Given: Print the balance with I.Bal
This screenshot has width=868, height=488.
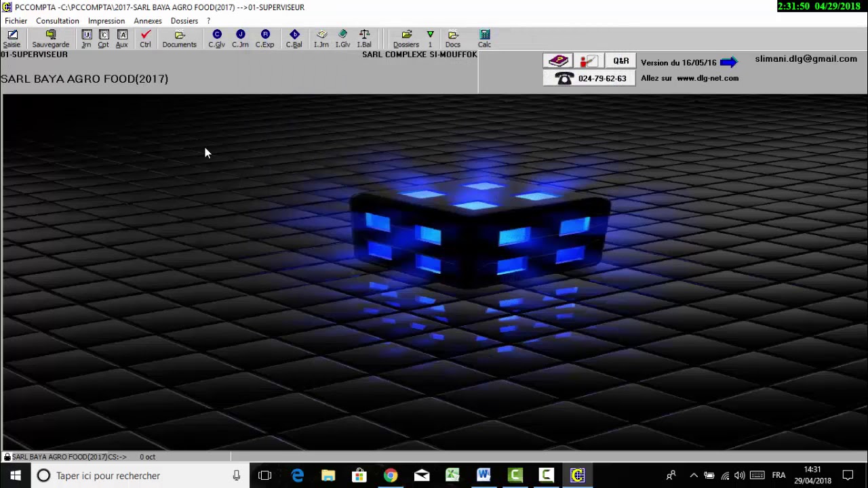Looking at the screenshot, I should click(364, 39).
